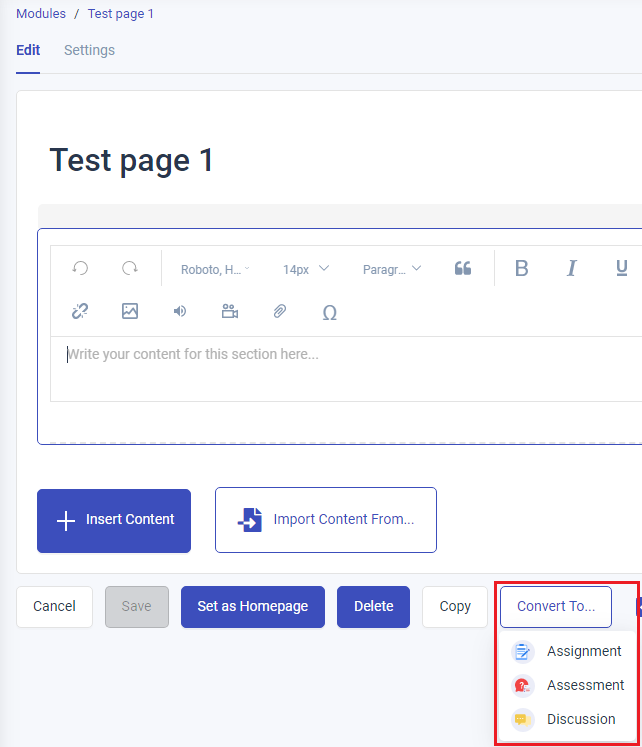The height and width of the screenshot is (747, 642).
Task: Click the undo icon in the editor toolbar
Action: pyautogui.click(x=80, y=268)
